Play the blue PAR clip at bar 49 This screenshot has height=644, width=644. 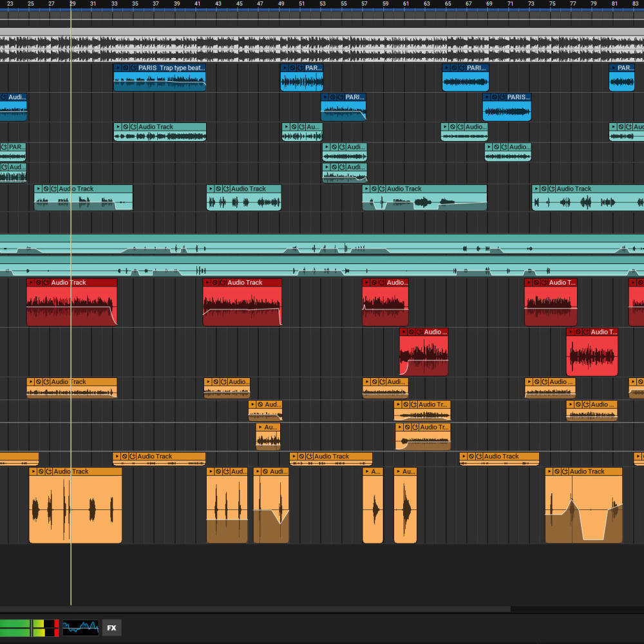coord(285,68)
